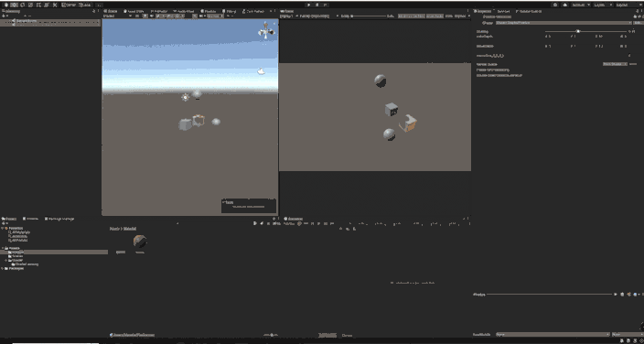Click the scene orientation gizmo
The height and width of the screenshot is (344, 644).
(x=266, y=31)
